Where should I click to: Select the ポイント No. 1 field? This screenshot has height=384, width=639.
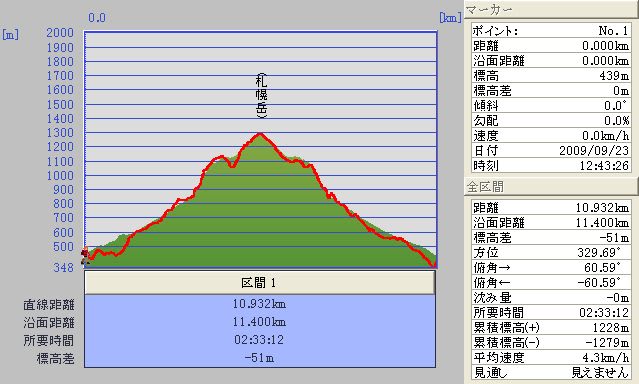(551, 31)
